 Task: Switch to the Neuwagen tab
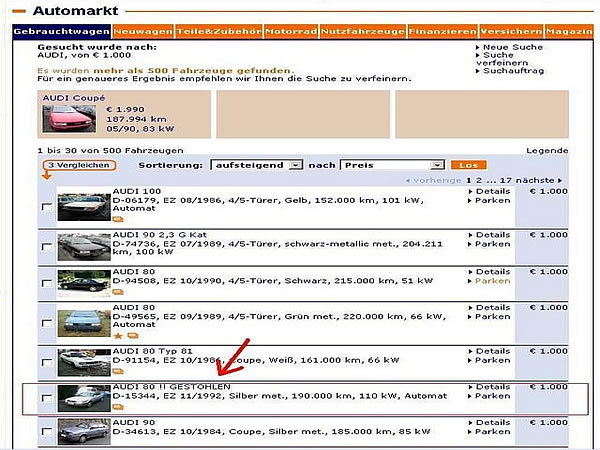(143, 32)
